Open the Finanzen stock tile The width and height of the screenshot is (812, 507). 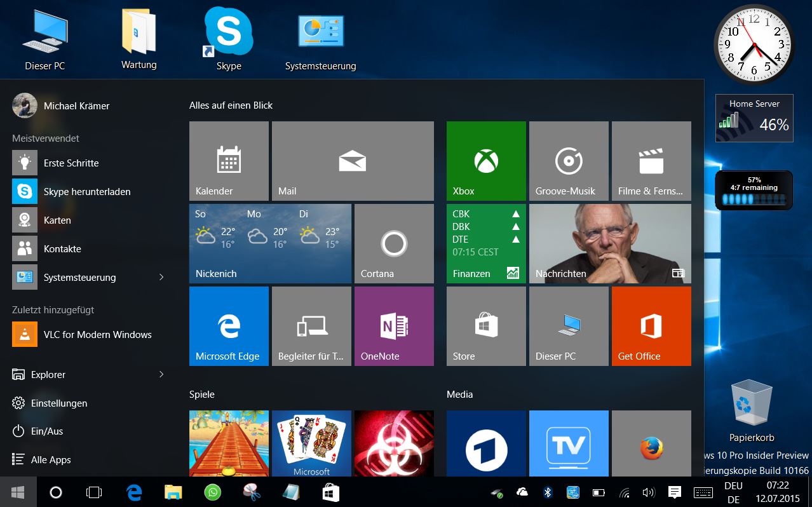click(x=486, y=243)
